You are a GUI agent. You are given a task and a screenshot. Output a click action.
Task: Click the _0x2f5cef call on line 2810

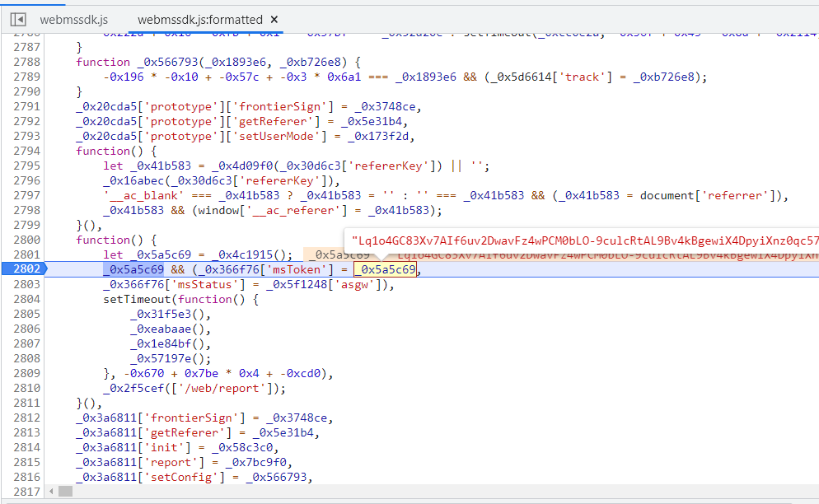tap(133, 389)
